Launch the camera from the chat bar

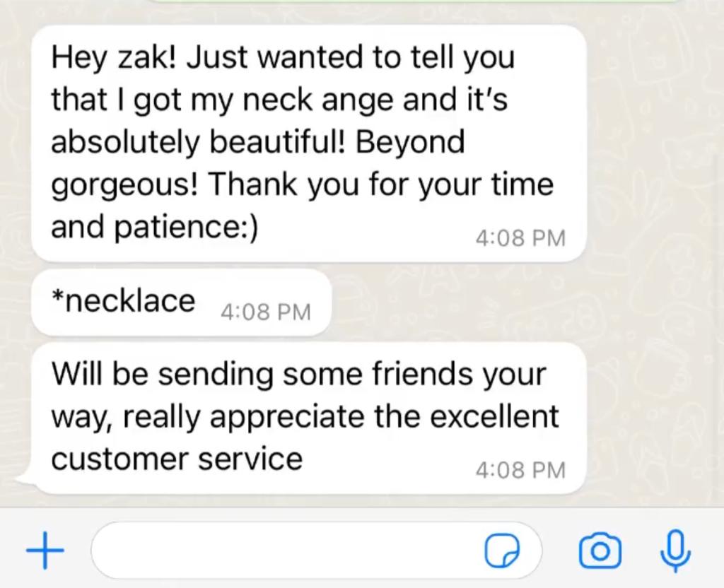(x=600, y=550)
